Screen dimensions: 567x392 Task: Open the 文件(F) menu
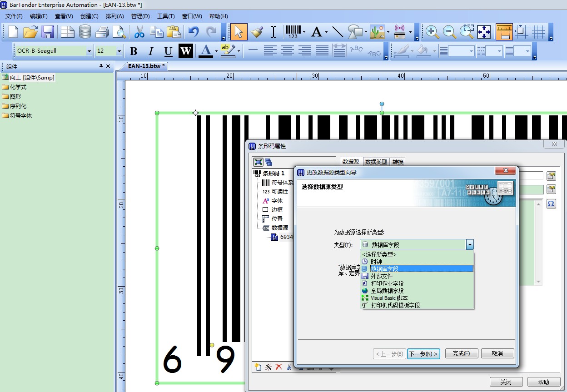point(14,16)
